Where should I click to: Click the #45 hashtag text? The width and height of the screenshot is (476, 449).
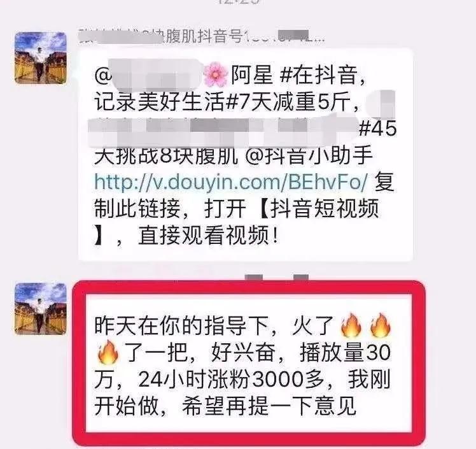click(378, 129)
